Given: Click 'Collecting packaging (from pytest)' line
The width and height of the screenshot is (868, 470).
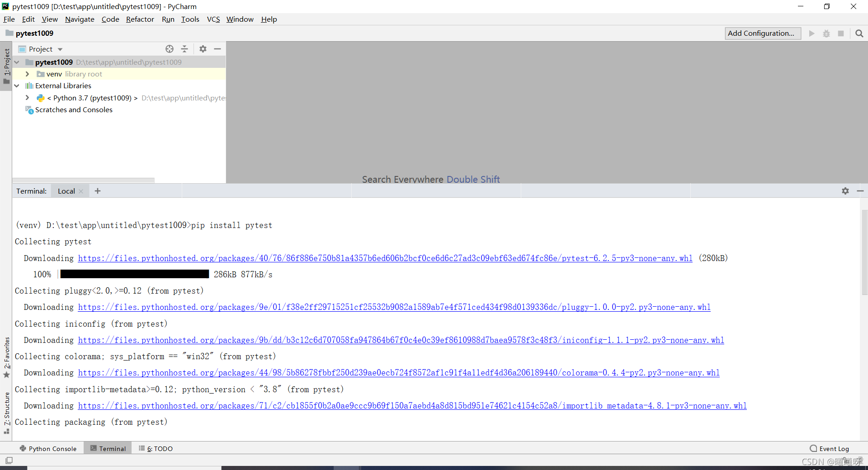Looking at the screenshot, I should pyautogui.click(x=91, y=422).
